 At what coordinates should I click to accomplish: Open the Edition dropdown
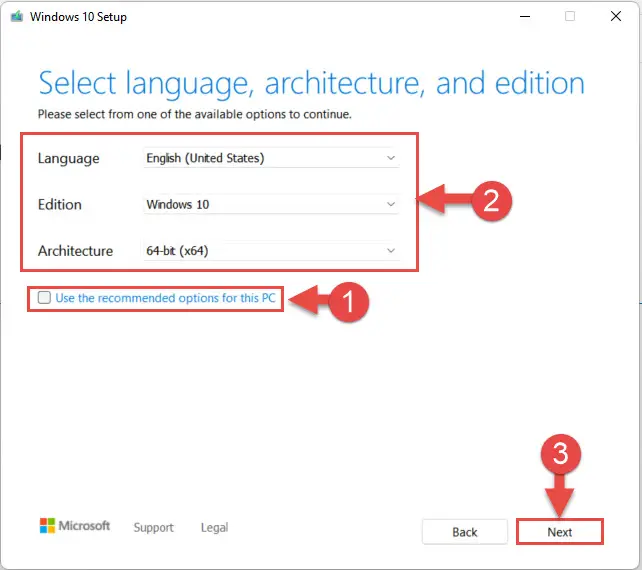271,204
